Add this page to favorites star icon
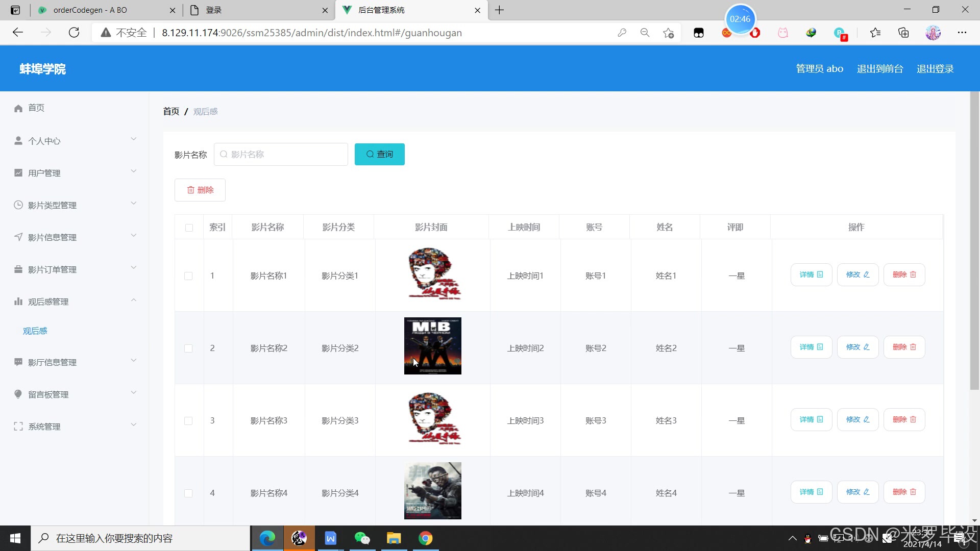 [x=668, y=33]
